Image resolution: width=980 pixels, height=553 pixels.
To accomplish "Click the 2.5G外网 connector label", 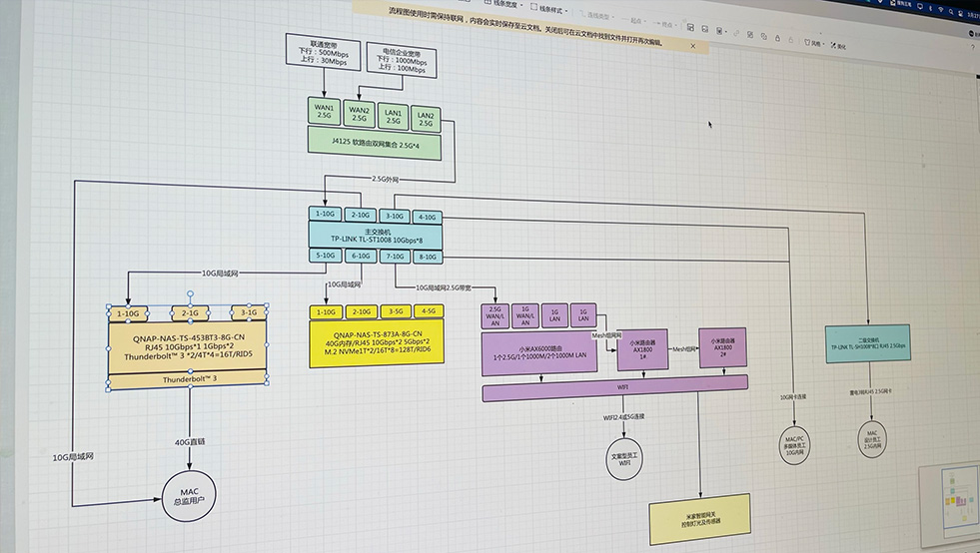I will click(385, 180).
